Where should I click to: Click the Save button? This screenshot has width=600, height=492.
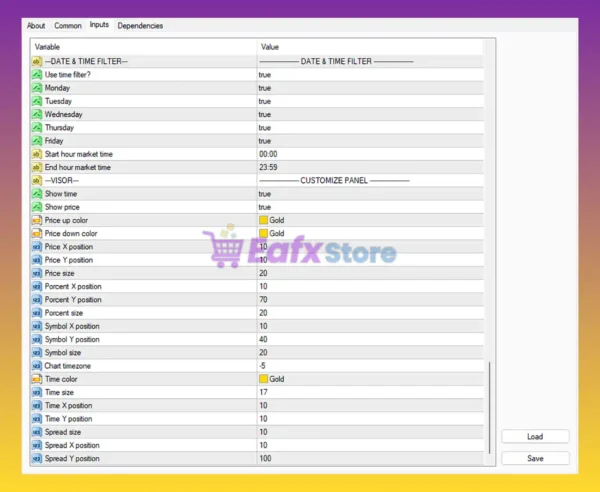click(535, 458)
